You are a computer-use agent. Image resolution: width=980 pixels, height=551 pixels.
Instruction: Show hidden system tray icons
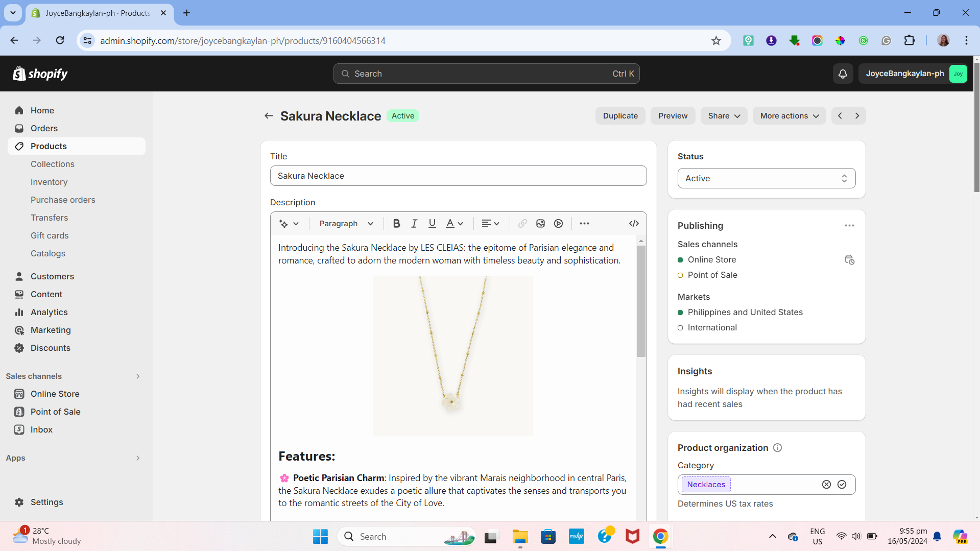(772, 537)
